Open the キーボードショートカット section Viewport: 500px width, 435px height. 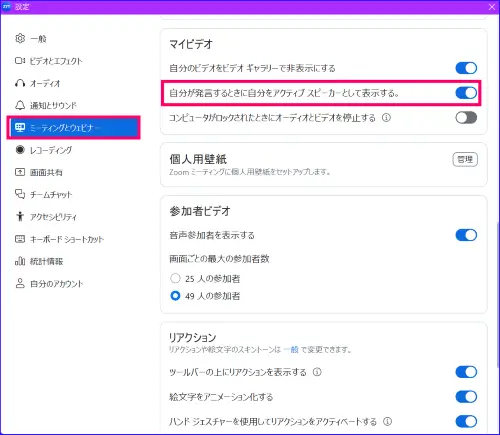pos(73,239)
